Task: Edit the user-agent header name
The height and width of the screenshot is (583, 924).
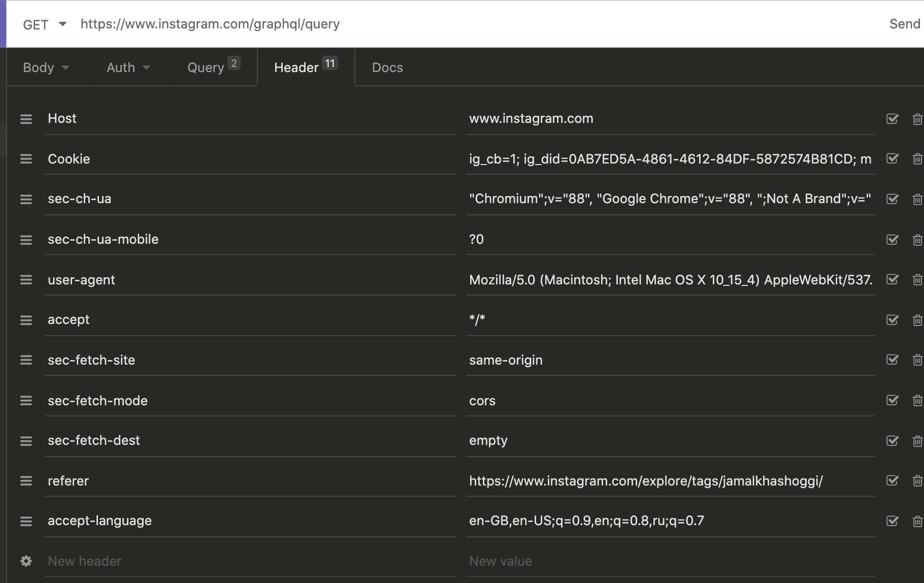Action: pyautogui.click(x=250, y=280)
